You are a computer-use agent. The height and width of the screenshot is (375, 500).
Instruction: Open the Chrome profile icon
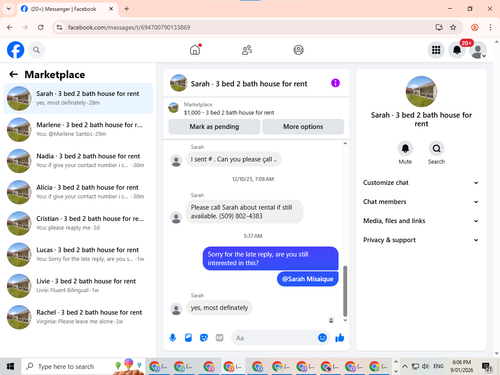(x=475, y=27)
